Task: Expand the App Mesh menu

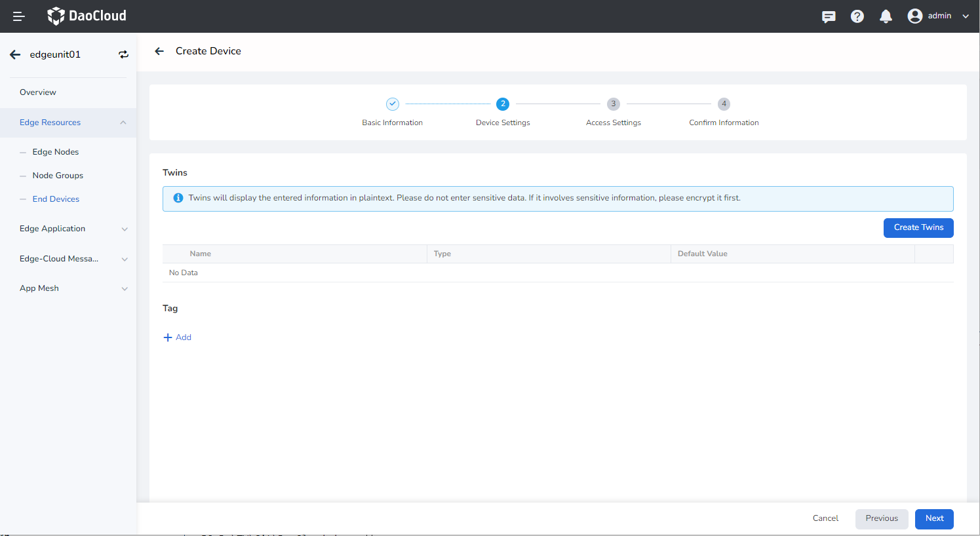Action: [x=124, y=289]
